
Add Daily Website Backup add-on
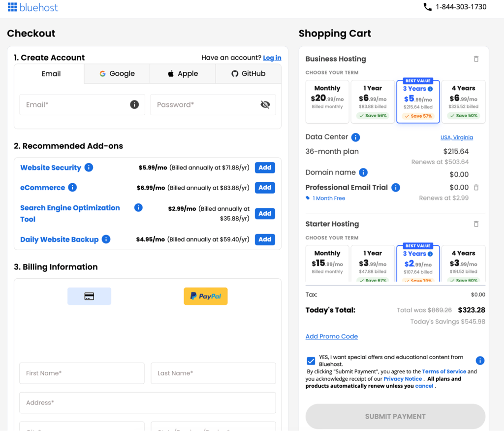265,239
